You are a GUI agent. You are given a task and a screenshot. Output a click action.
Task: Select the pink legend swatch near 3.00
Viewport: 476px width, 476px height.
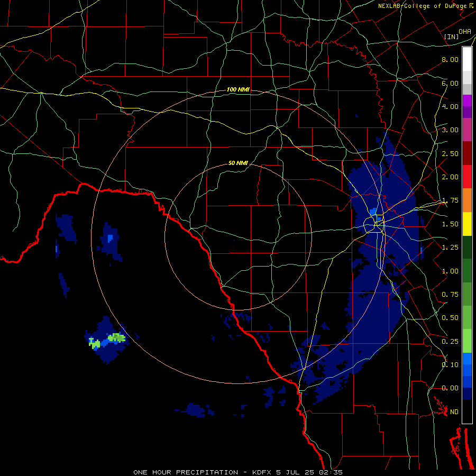click(467, 130)
